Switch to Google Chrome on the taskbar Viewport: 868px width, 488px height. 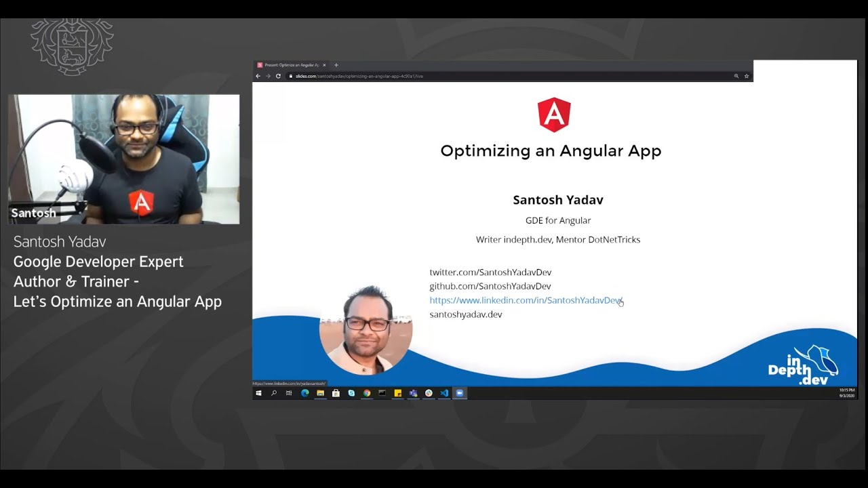[x=367, y=393]
